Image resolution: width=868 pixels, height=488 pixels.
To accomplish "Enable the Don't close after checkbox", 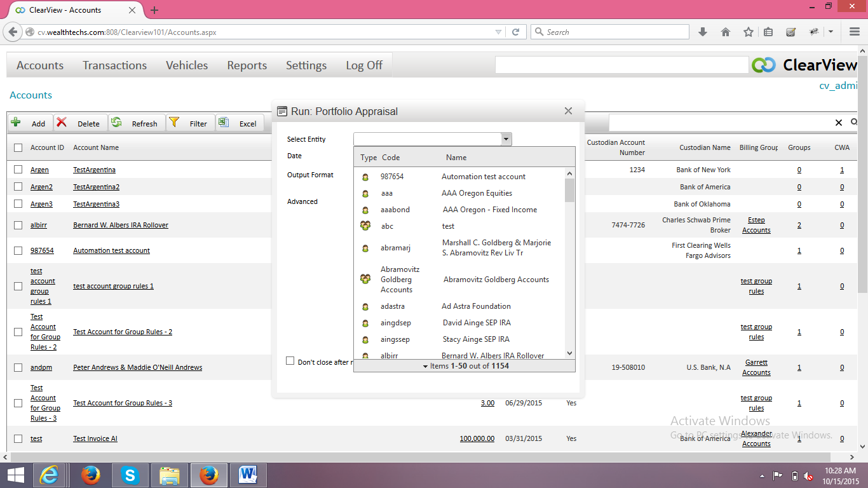I will 290,361.
